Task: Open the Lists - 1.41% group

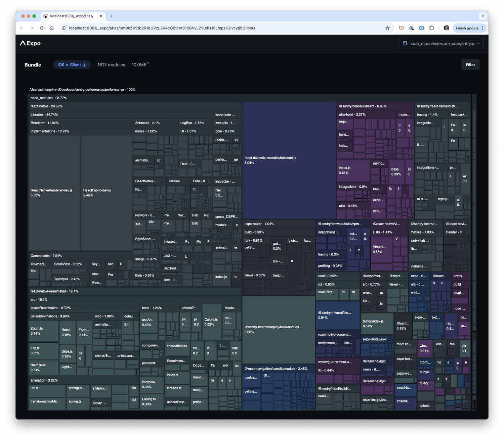Action: click(x=389, y=233)
